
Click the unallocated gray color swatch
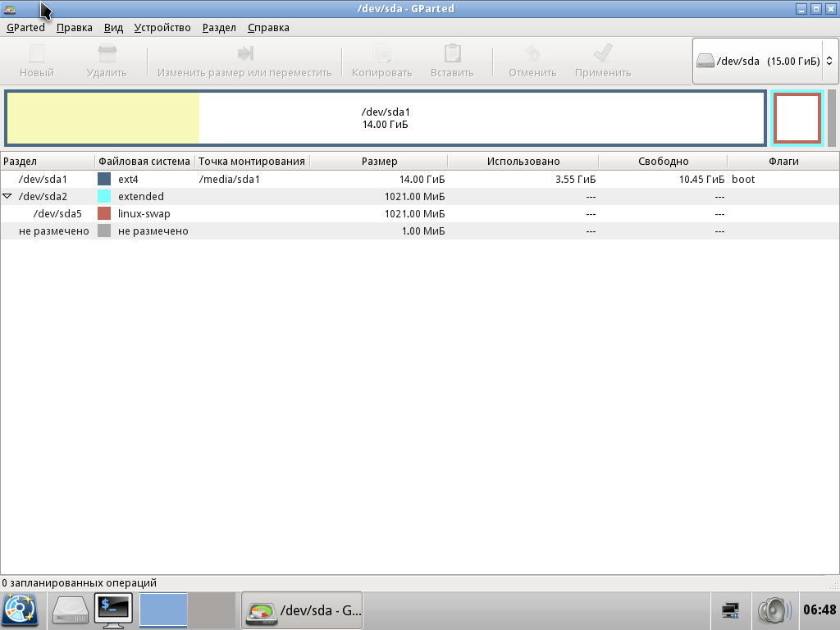(104, 231)
